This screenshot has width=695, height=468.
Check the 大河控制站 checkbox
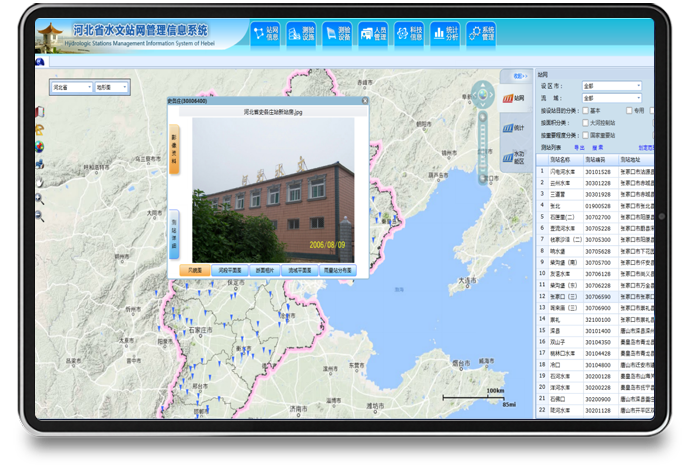coord(587,121)
